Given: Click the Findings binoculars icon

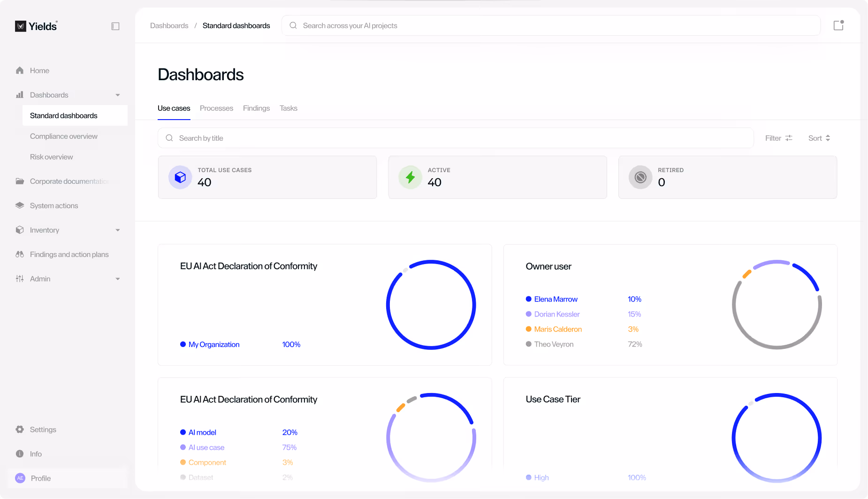Looking at the screenshot, I should coord(20,254).
